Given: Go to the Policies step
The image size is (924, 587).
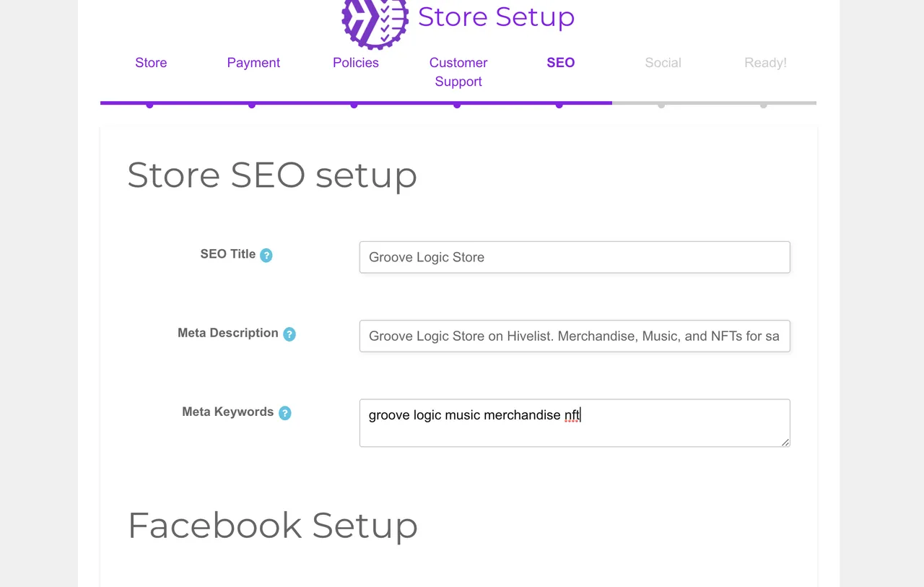Looking at the screenshot, I should [356, 63].
